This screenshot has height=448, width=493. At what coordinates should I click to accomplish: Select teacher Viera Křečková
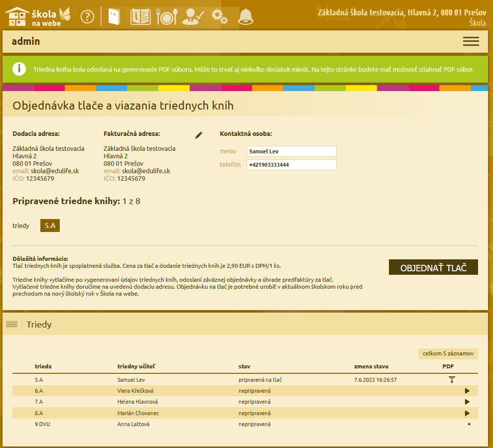coord(135,391)
